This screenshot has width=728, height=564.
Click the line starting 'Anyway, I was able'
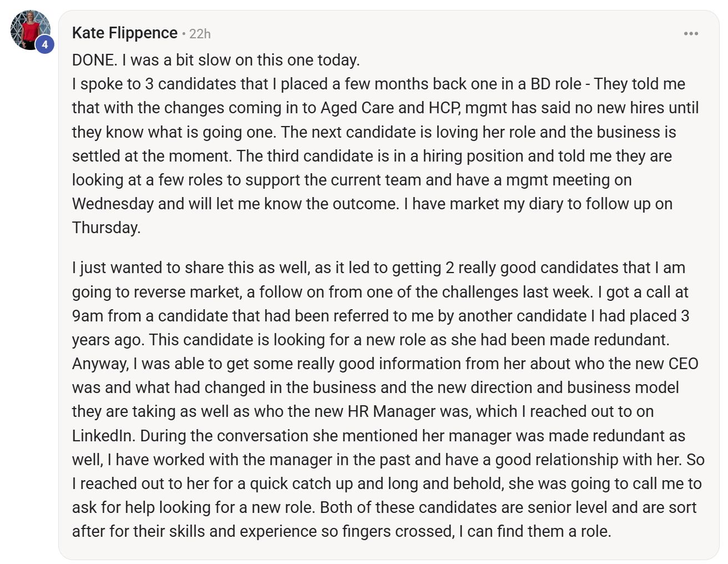pos(385,364)
